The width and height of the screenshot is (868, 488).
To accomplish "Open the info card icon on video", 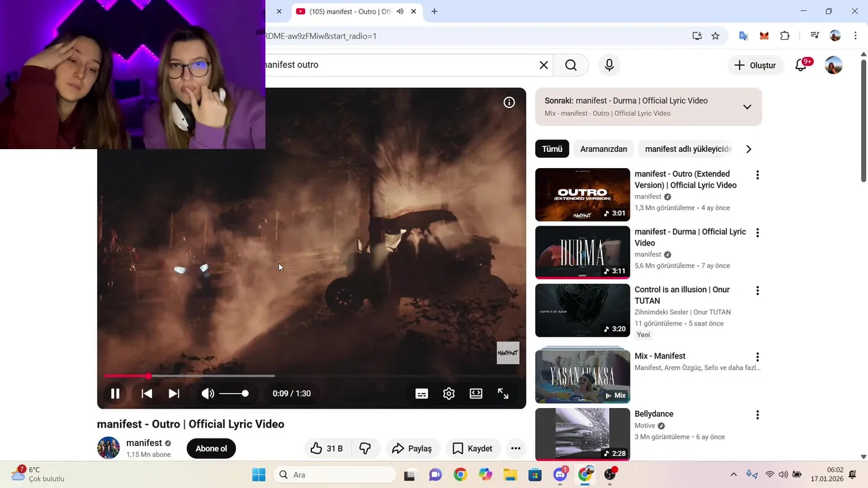I will coord(509,102).
